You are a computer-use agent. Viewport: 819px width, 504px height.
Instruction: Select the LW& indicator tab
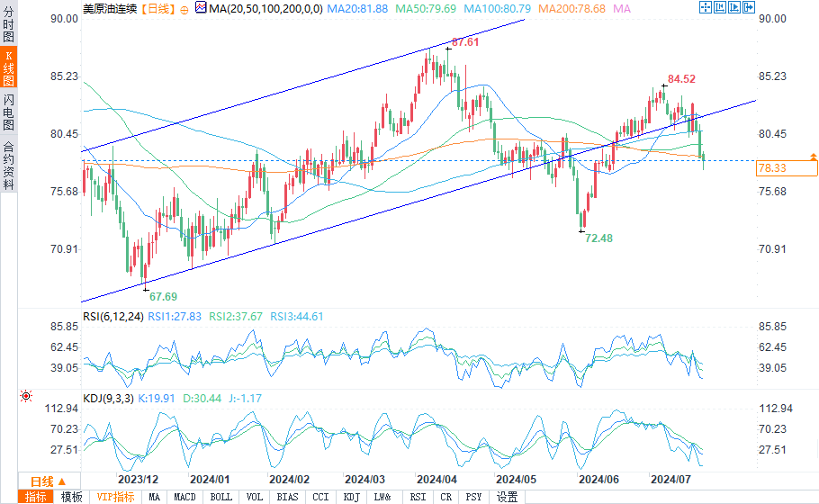click(x=382, y=497)
